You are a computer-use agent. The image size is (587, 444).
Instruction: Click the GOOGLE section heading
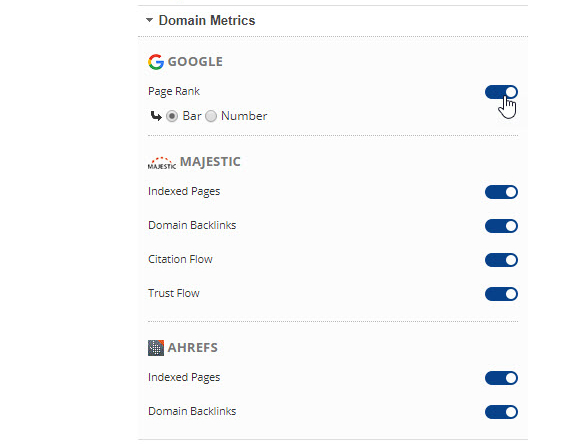(195, 62)
